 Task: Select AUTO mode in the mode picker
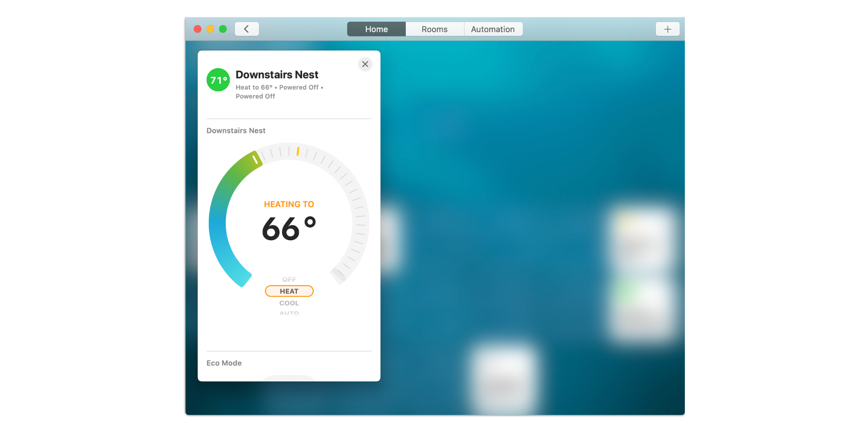click(x=289, y=313)
